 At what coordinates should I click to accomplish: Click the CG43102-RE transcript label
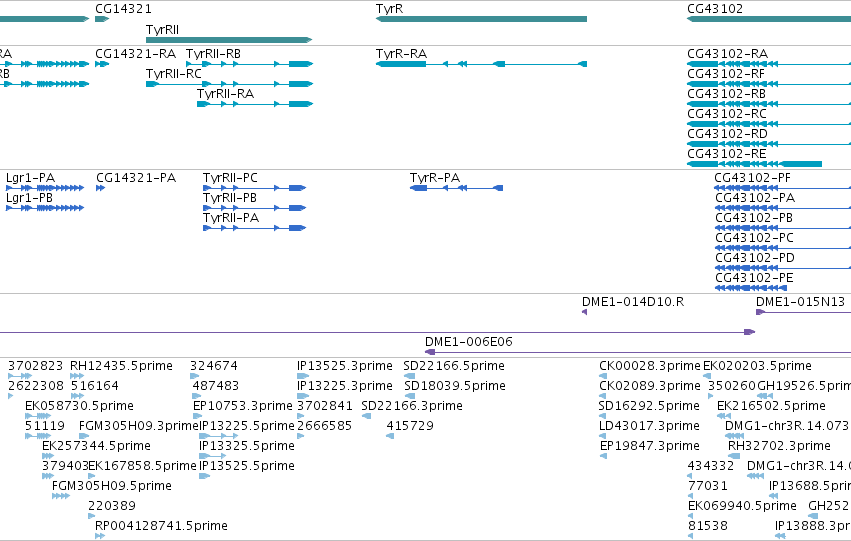point(727,154)
